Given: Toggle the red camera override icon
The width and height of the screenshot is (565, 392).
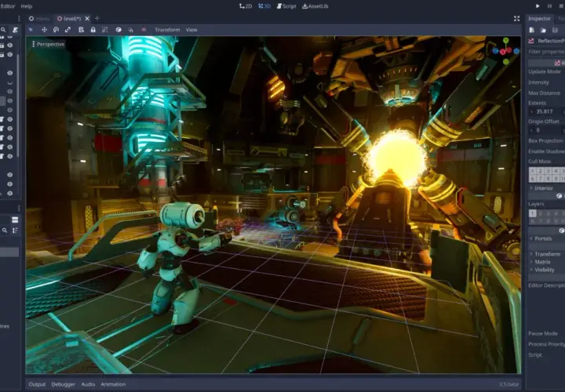Looking at the screenshot, I should pyautogui.click(x=144, y=30).
